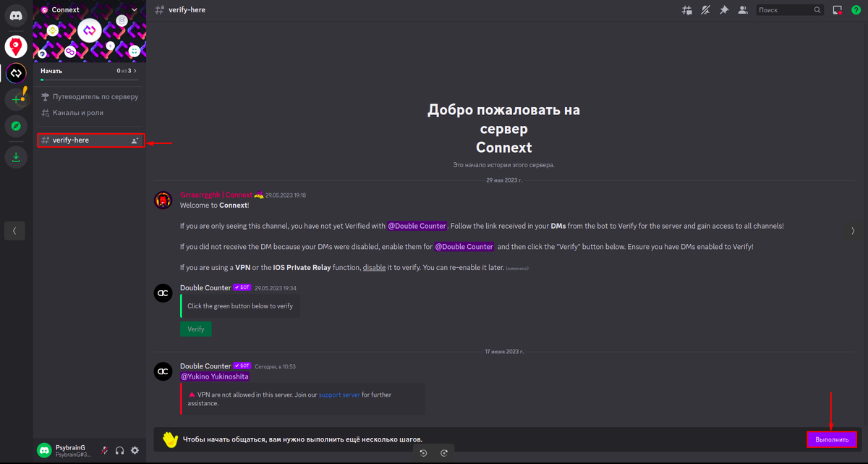This screenshot has height=464, width=868.
Task: Click the '17 июня 2023 г.' date divider text
Action: coord(504,351)
